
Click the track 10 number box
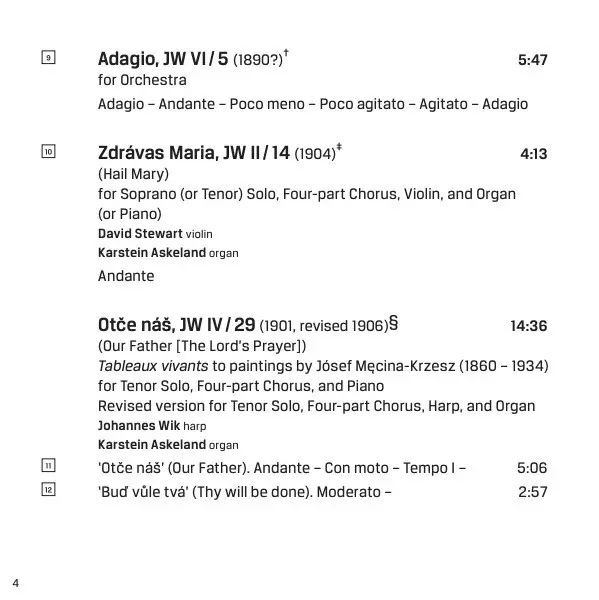(x=48, y=151)
